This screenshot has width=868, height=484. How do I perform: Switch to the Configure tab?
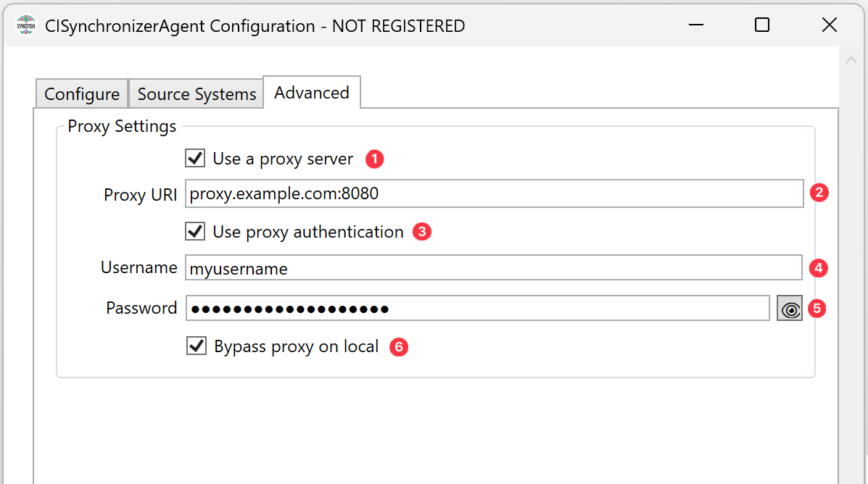coord(82,94)
